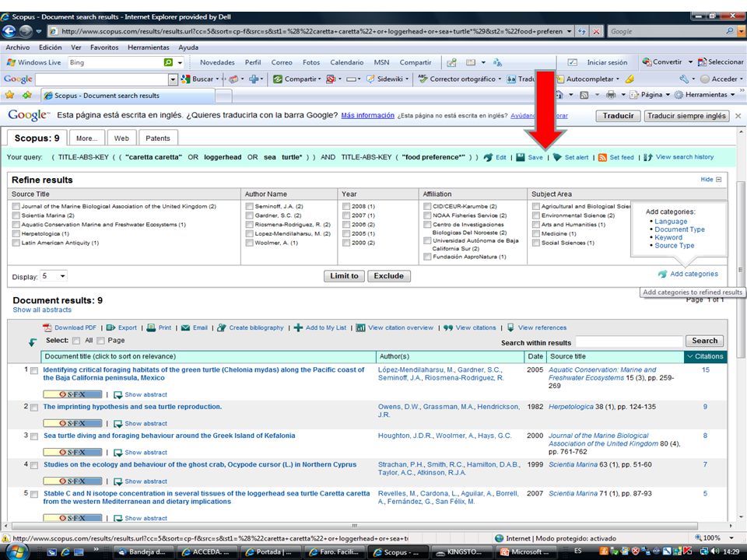Switch to the More... tab
This screenshot has height=560, width=747.
point(86,138)
